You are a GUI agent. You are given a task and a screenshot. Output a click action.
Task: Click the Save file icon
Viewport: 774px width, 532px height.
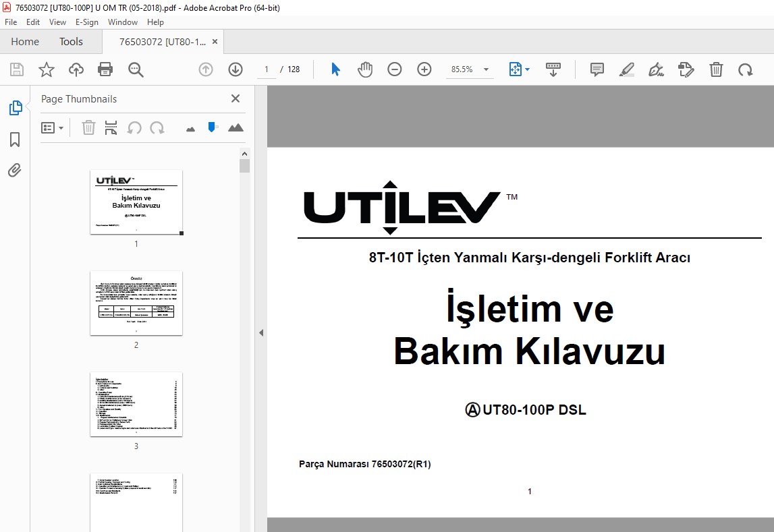click(17, 69)
